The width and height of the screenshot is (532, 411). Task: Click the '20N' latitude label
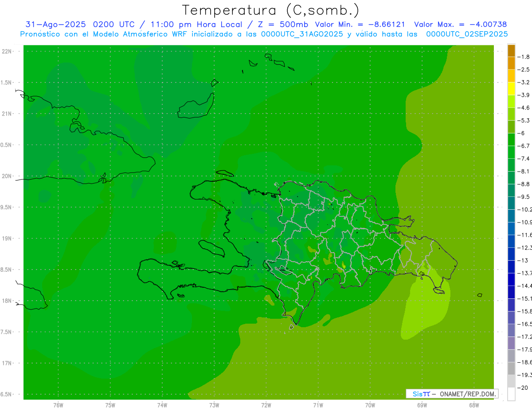(7, 176)
